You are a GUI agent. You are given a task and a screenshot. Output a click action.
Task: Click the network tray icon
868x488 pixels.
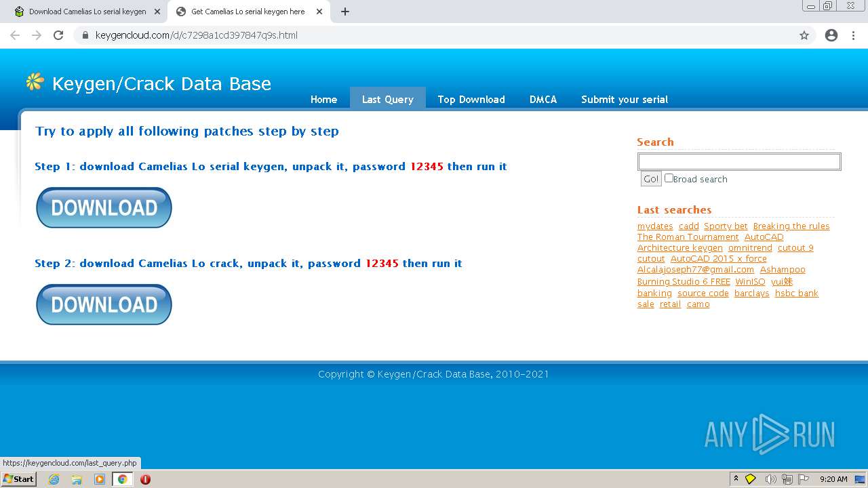click(x=787, y=479)
